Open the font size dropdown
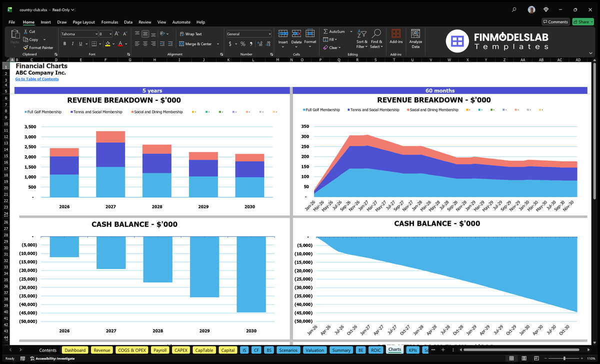The width and height of the screenshot is (600, 364). 110,34
